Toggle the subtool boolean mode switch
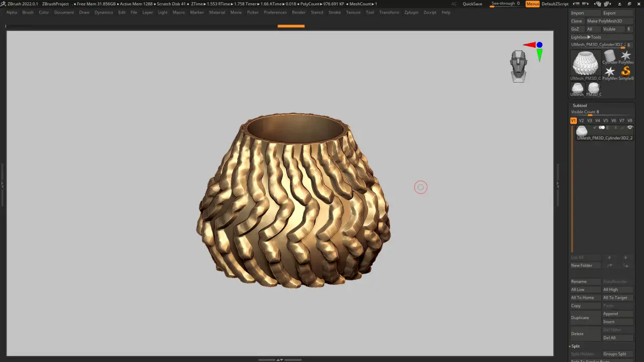The height and width of the screenshot is (362, 644). click(x=602, y=128)
